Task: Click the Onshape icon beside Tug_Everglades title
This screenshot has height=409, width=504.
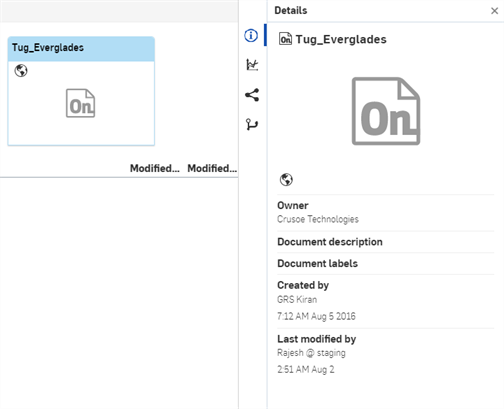Action: 285,39
